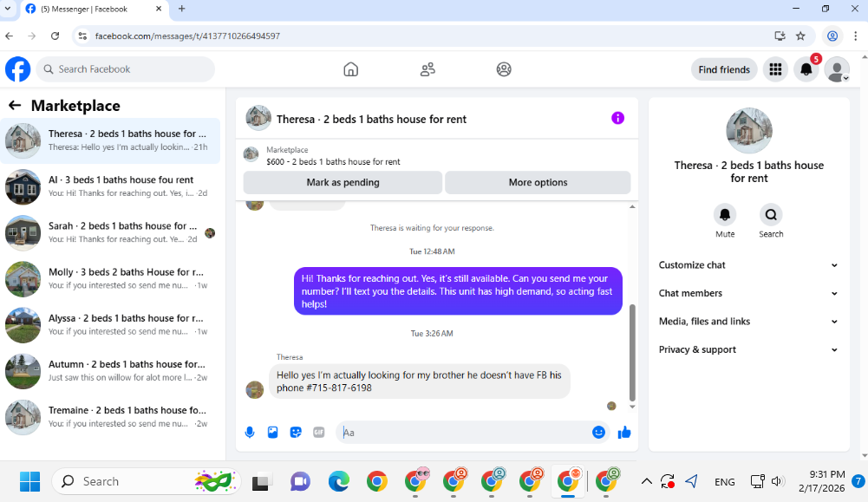Open conversation information purple icon
This screenshot has width=868, height=502.
[x=617, y=118]
